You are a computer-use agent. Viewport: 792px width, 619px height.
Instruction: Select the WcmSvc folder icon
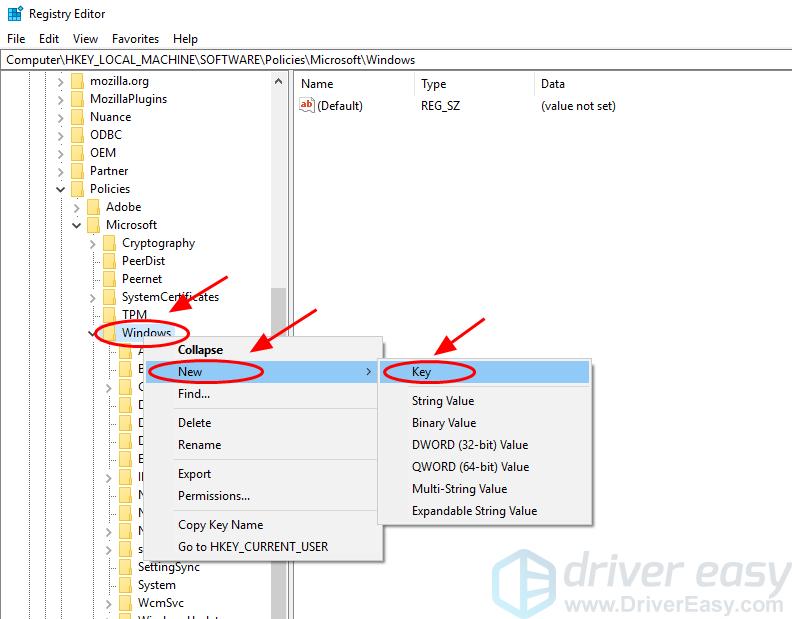click(126, 603)
